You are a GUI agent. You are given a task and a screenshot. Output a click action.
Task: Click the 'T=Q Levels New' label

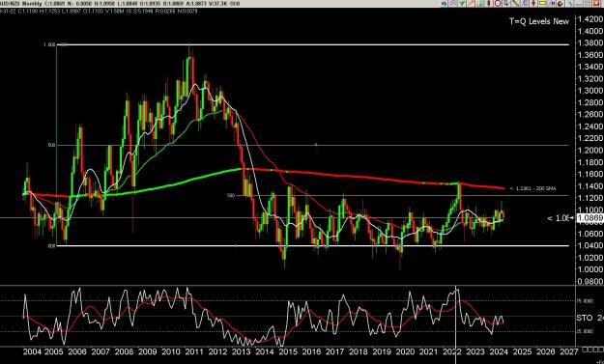pyautogui.click(x=539, y=21)
